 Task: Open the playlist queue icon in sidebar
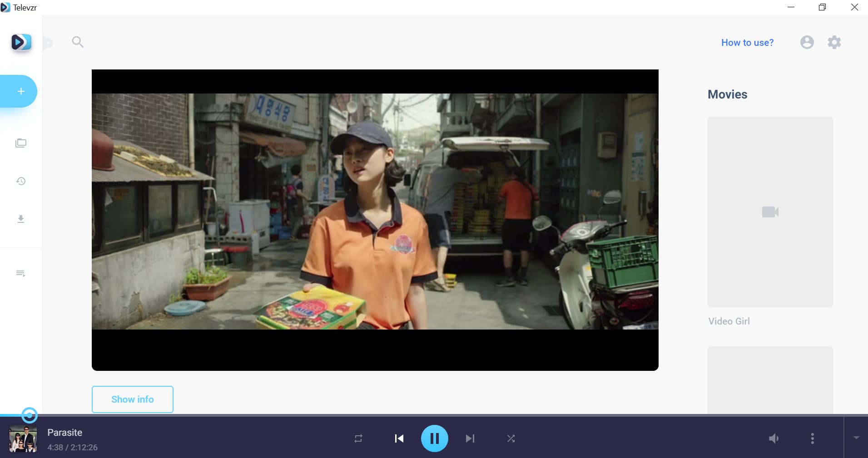(x=21, y=273)
